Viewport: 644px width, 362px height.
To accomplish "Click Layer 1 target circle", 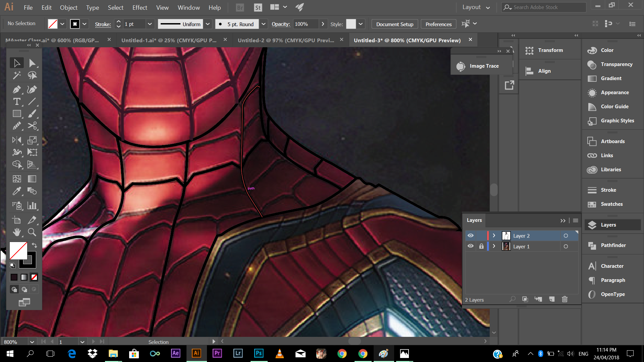I will (566, 246).
